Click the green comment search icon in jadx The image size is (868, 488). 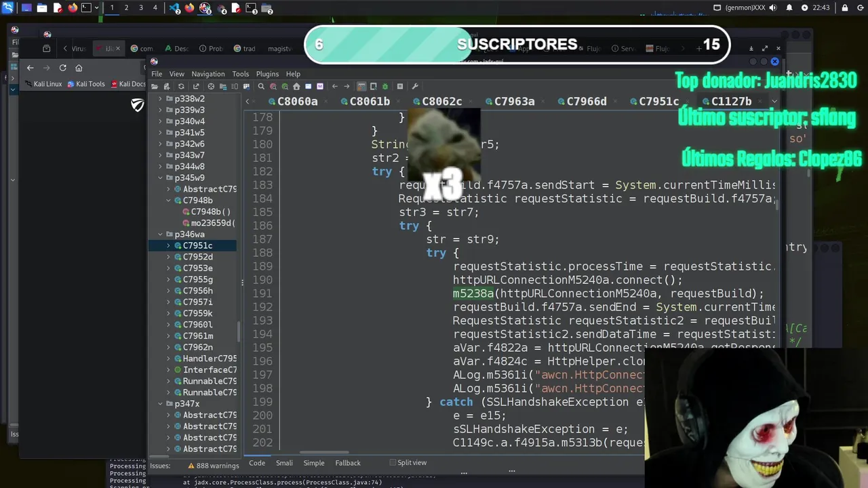tap(285, 86)
